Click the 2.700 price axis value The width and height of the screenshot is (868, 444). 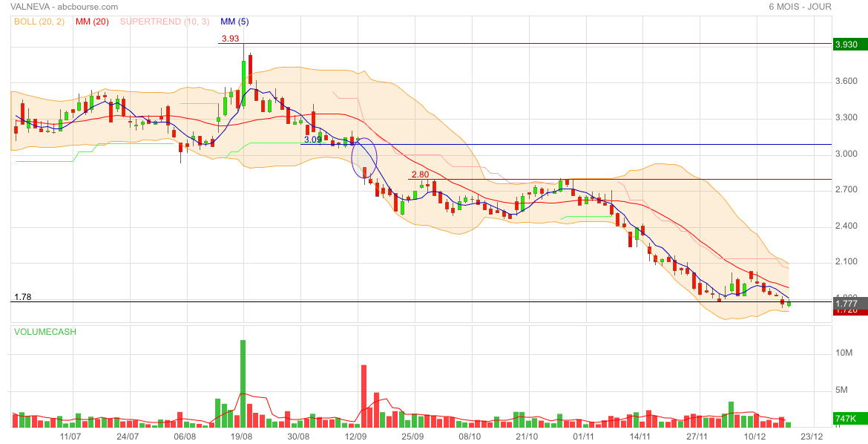click(846, 189)
